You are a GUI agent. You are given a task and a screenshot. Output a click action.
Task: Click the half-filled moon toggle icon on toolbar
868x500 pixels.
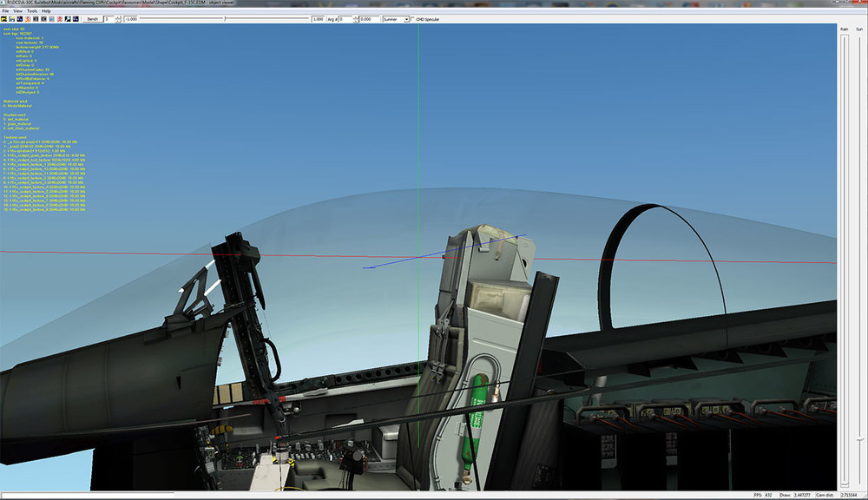(68, 17)
